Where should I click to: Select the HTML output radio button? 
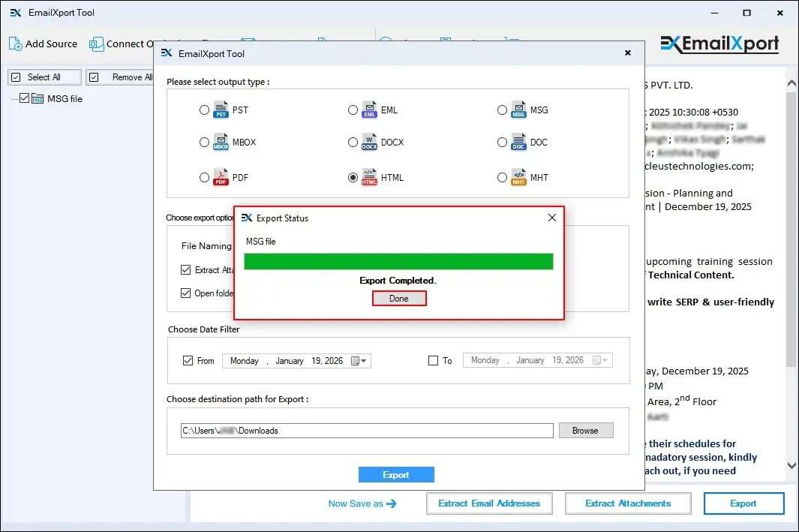tap(353, 178)
